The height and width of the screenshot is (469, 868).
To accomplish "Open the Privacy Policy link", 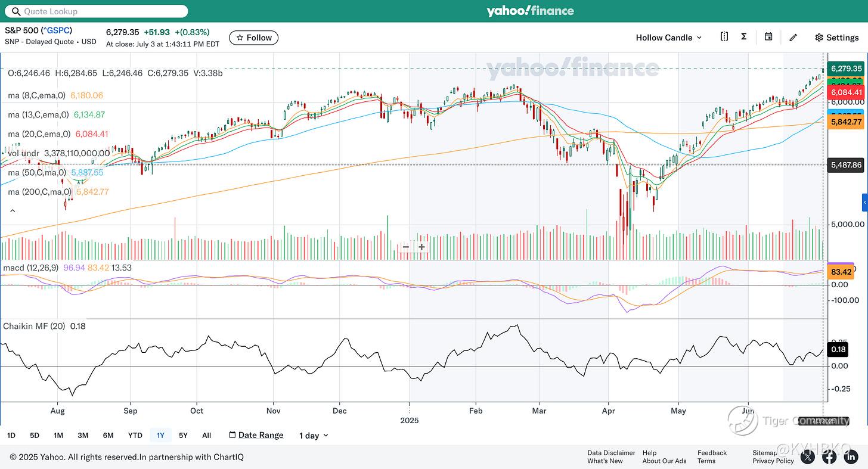I will [773, 461].
